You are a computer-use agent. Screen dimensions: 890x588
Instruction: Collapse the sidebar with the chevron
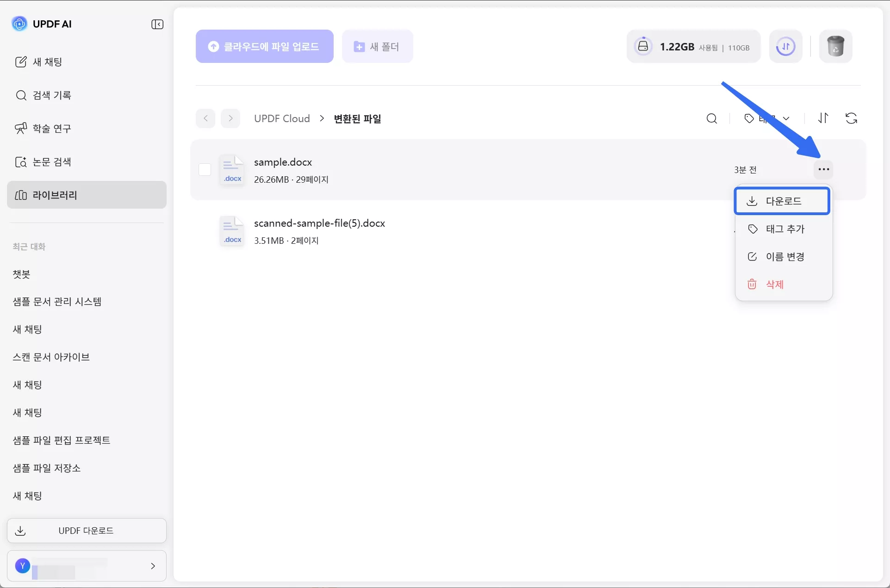(157, 24)
